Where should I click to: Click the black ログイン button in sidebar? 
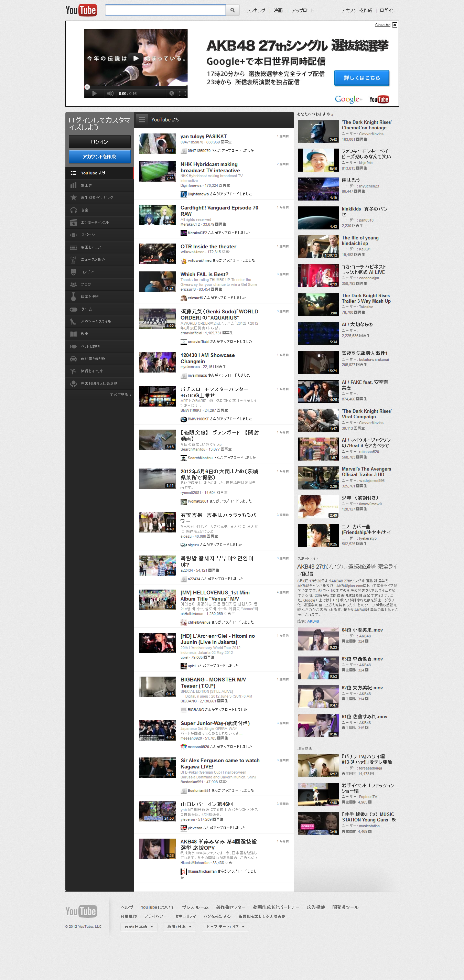tap(100, 142)
